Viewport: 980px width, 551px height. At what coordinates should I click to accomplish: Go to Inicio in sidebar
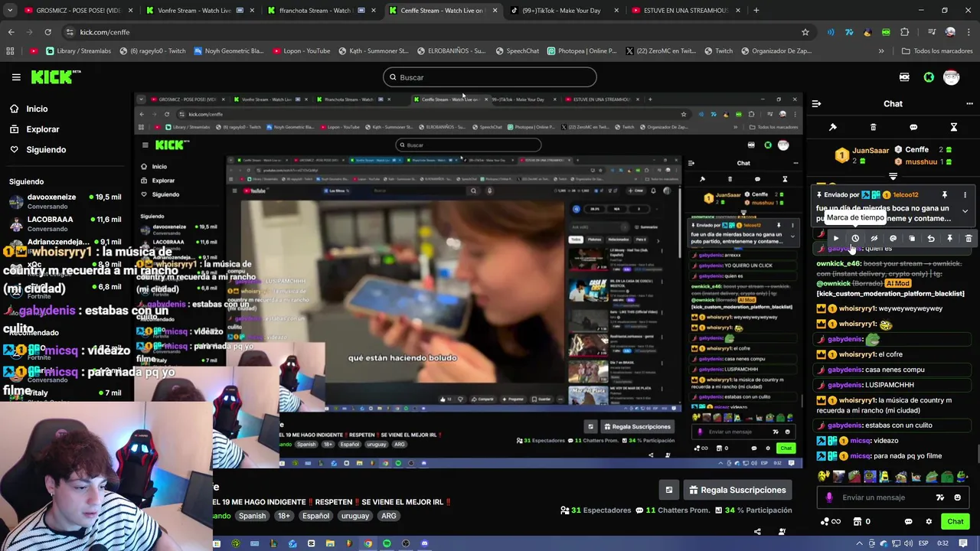(x=37, y=109)
